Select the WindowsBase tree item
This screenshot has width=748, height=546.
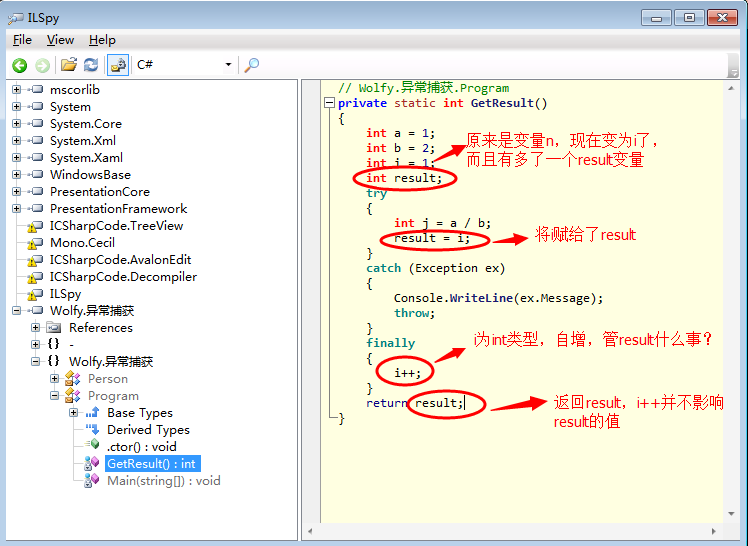pyautogui.click(x=90, y=175)
